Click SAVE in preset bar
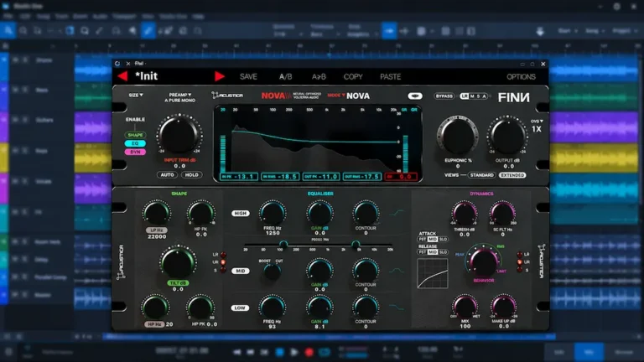This screenshot has width=644, height=362. (x=248, y=77)
